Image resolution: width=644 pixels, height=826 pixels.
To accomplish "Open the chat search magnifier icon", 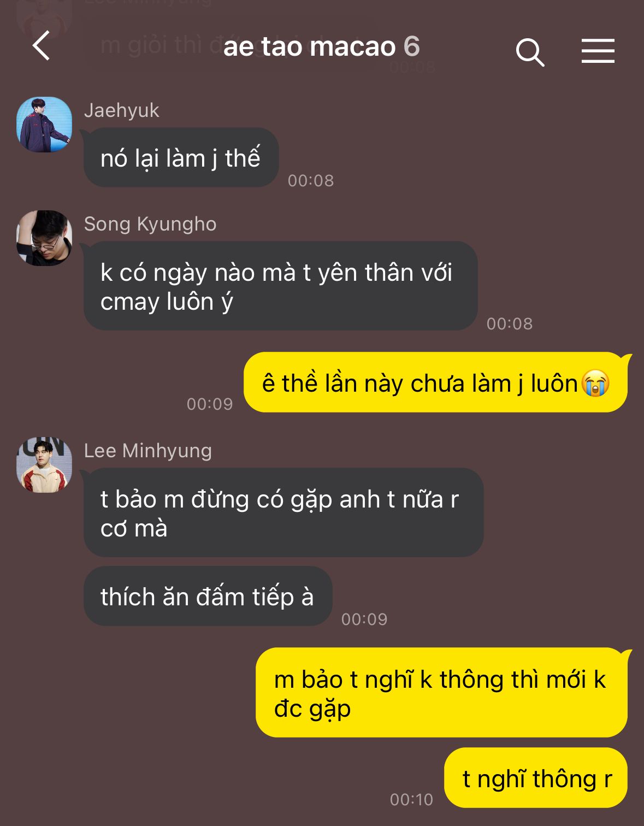I will click(530, 52).
